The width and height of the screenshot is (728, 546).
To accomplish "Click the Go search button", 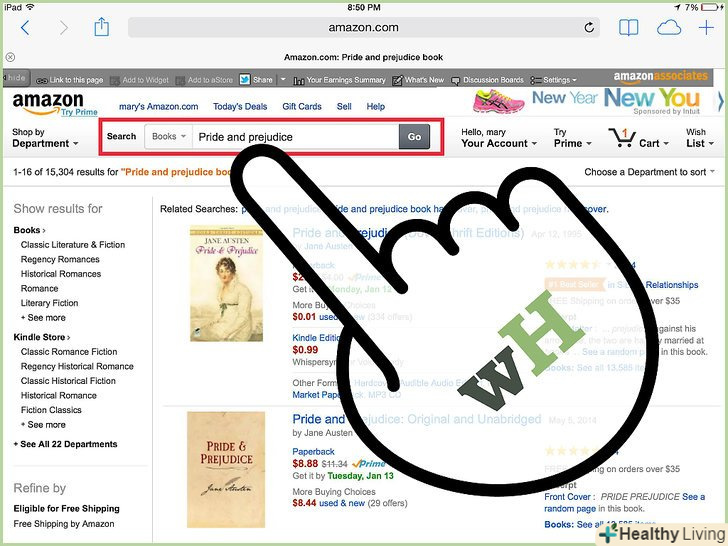I will (x=414, y=136).
